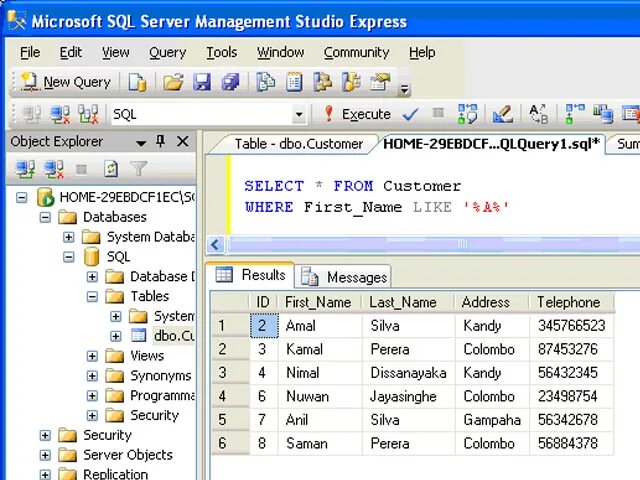
Task: Click the New Query button
Action: pyautogui.click(x=66, y=82)
